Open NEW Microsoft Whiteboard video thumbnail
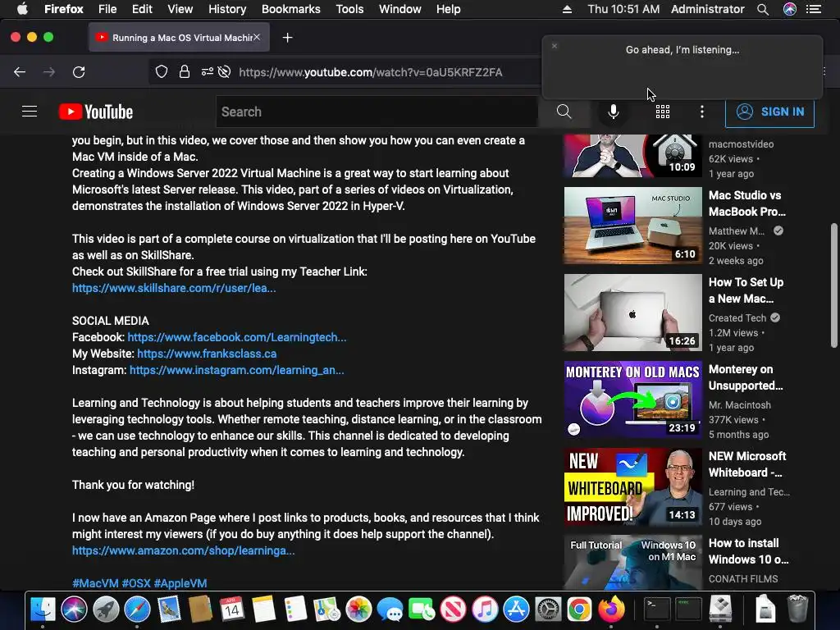 (x=632, y=486)
